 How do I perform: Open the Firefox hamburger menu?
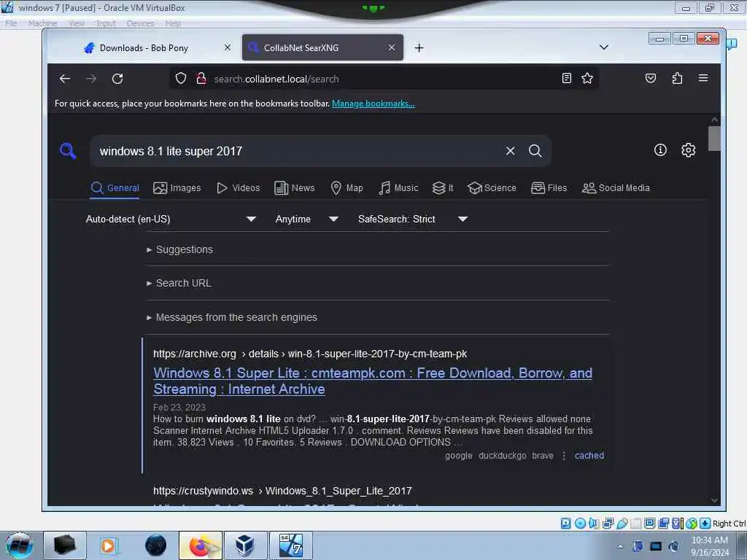(x=703, y=78)
